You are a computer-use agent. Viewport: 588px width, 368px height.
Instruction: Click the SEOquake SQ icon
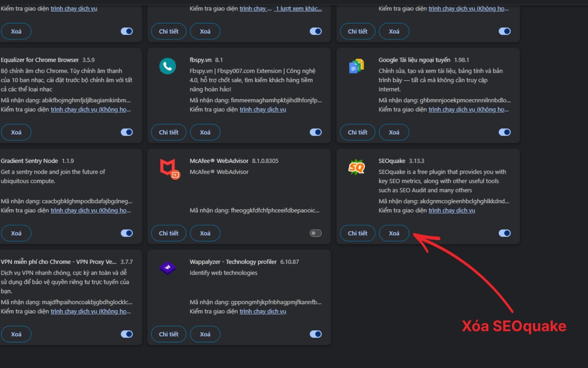tap(356, 167)
